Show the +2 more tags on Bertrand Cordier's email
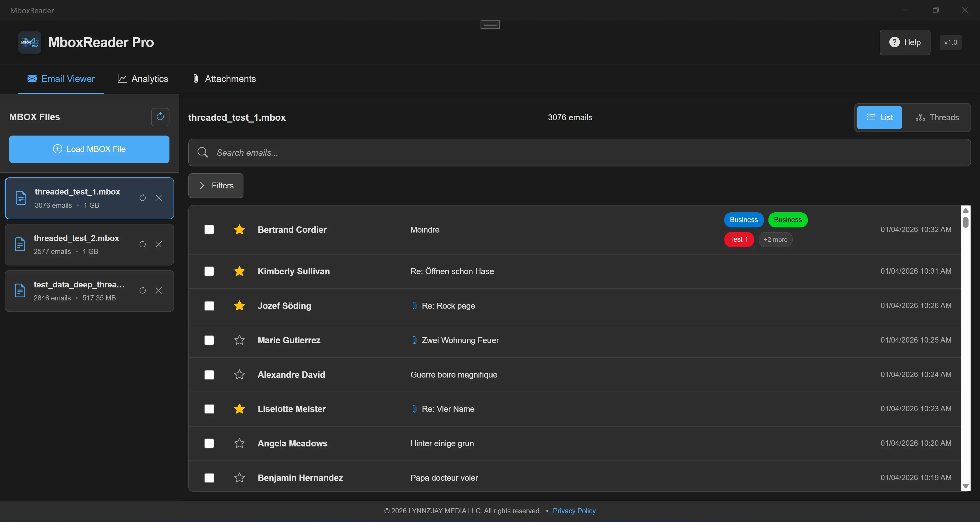This screenshot has height=522, width=980. coord(775,239)
